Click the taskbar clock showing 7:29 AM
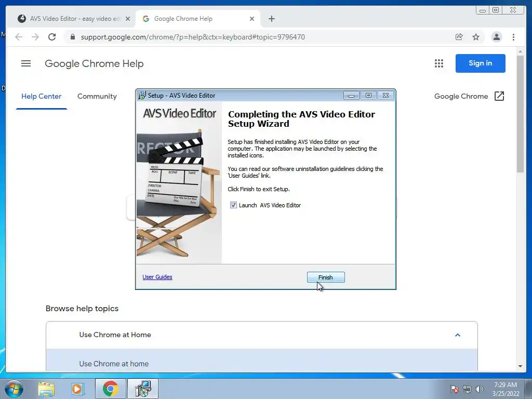The image size is (532, 399). point(506,389)
